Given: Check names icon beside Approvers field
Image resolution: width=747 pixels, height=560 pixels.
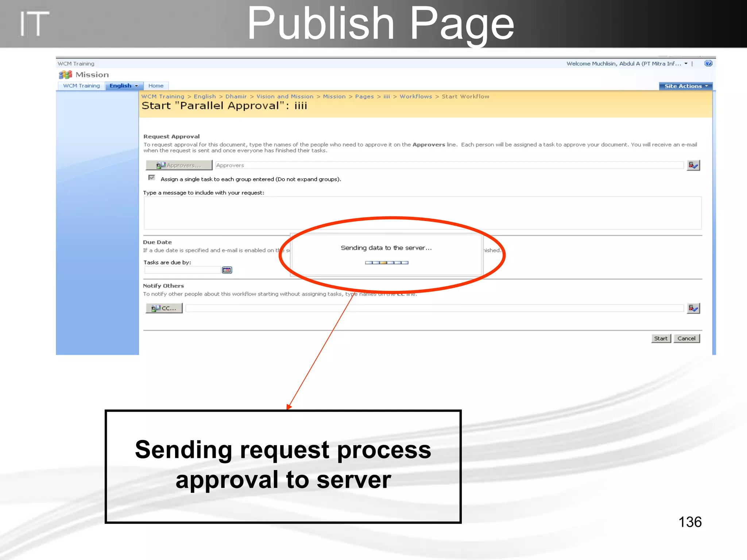Looking at the screenshot, I should pyautogui.click(x=693, y=165).
